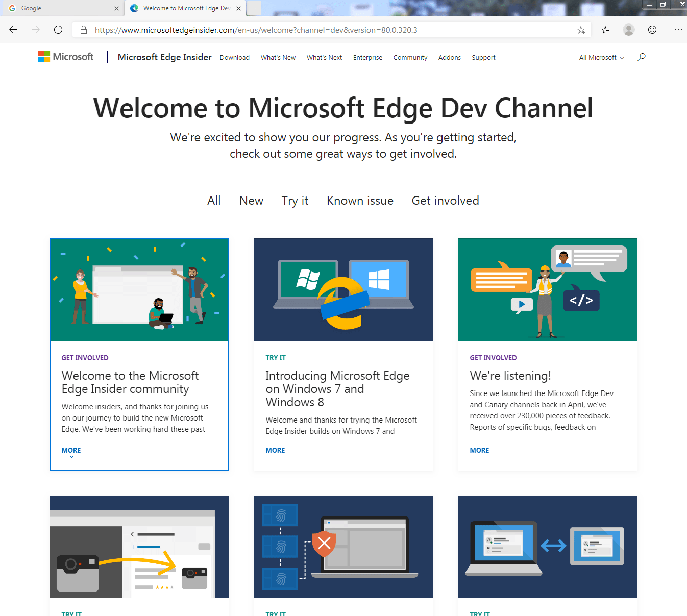Open the Support nav item

(483, 58)
